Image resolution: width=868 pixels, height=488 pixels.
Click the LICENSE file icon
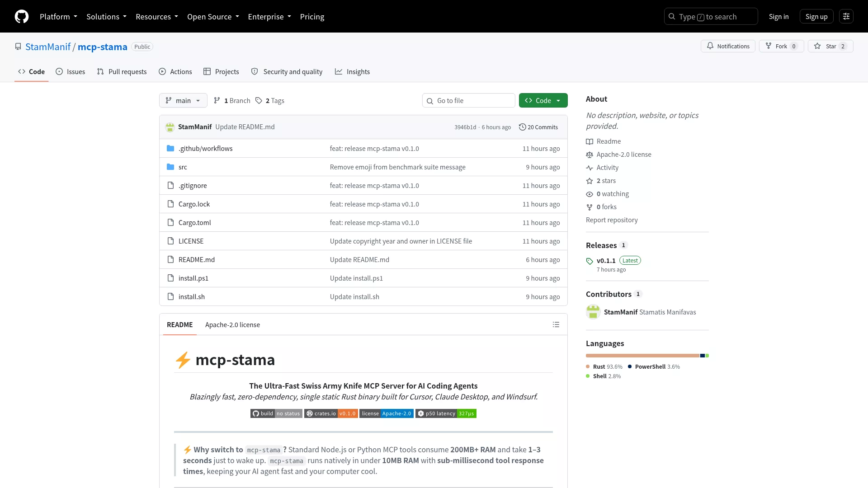pos(170,241)
